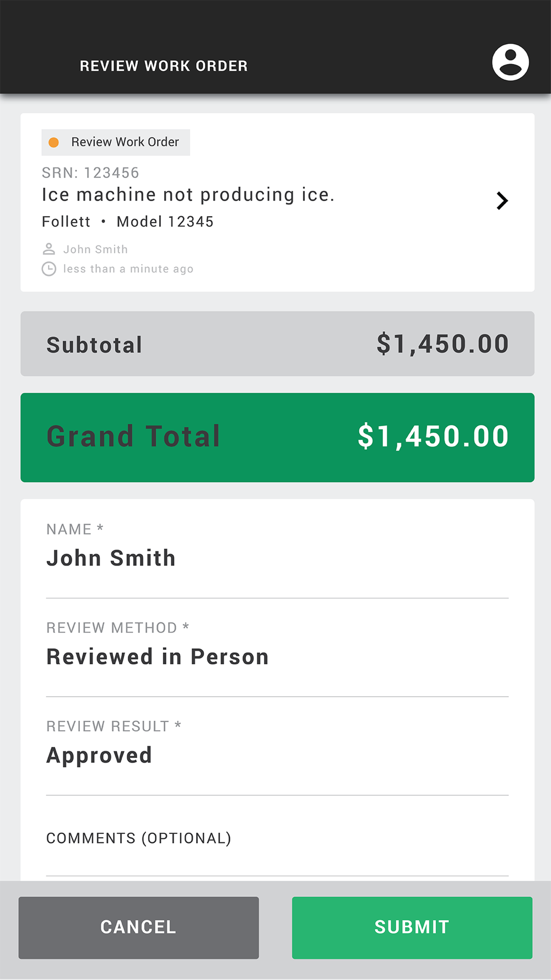This screenshot has width=551, height=980.
Task: Click the Follett Model 12345 line
Action: tap(127, 222)
